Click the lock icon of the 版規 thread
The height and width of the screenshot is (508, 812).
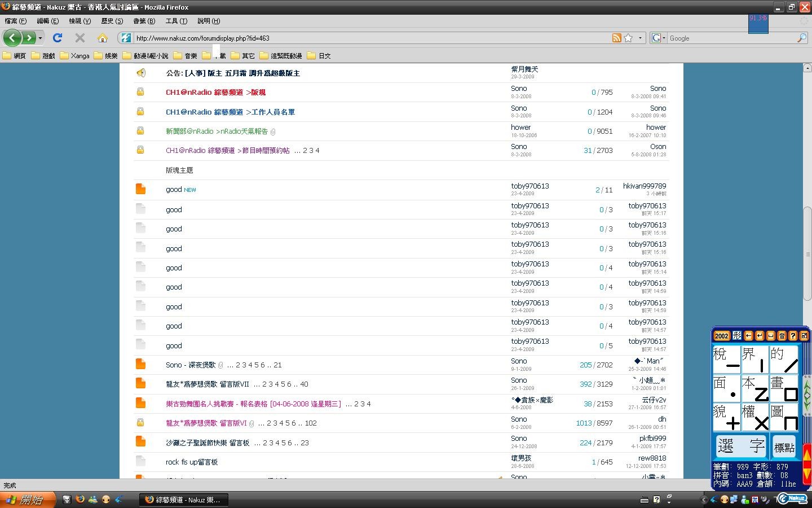pyautogui.click(x=140, y=92)
